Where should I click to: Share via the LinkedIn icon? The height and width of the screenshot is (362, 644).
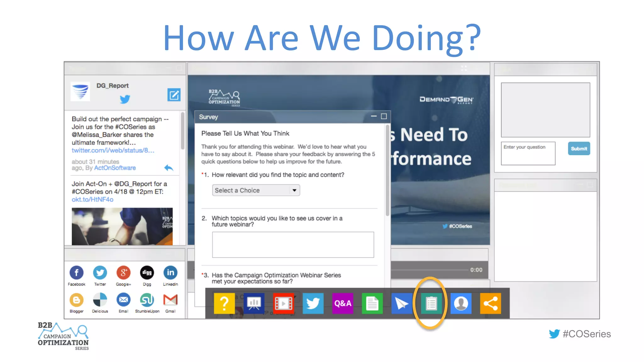[x=170, y=273]
